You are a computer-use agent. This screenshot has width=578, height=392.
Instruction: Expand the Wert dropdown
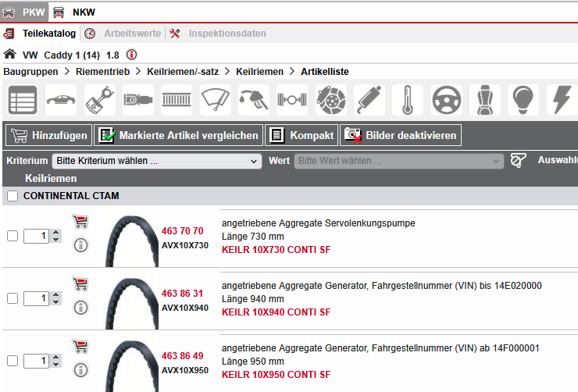pos(398,161)
